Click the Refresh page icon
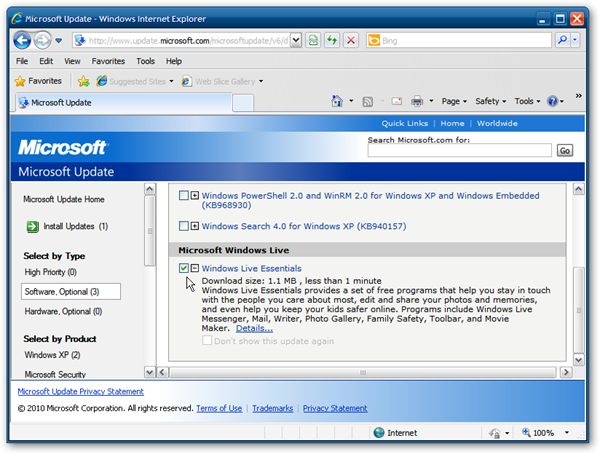Viewport: 600px width, 454px height. [331, 40]
